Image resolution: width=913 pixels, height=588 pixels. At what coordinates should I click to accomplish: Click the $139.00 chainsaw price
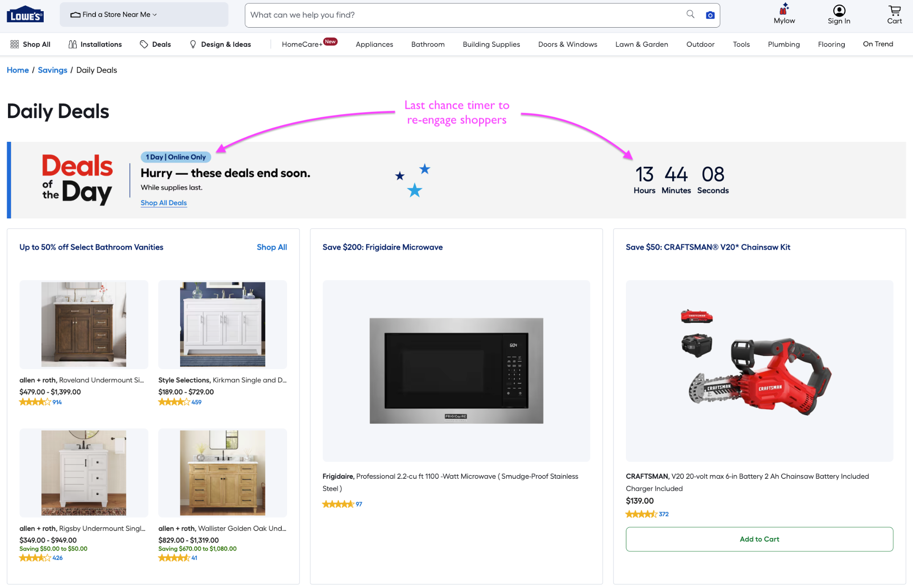coord(640,501)
